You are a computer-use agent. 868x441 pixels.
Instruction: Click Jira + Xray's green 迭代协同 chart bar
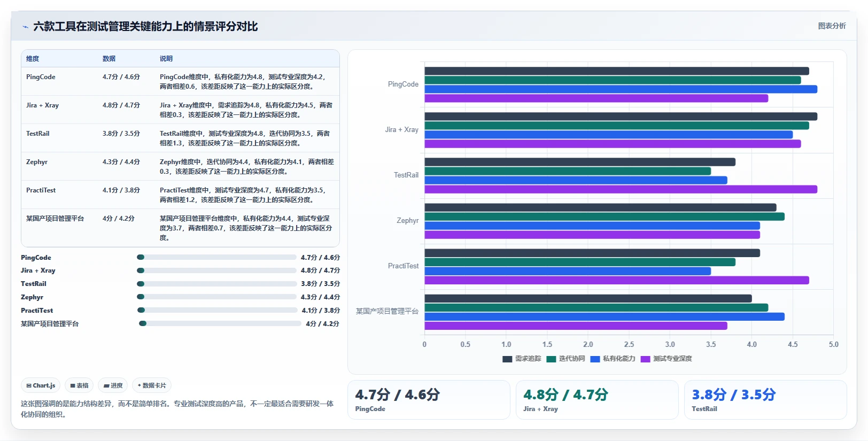click(617, 126)
